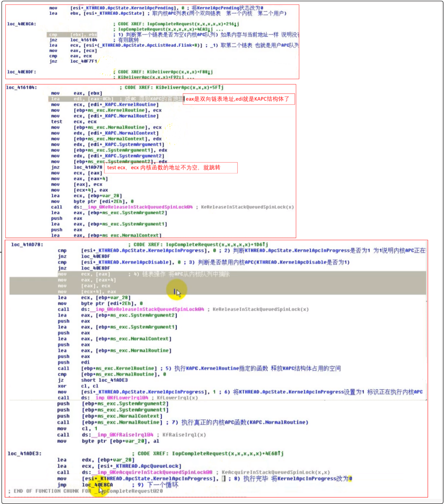Click 'mov edx, [edi+_KAPC.SystemArgument1]' line
The height and width of the screenshot is (504, 447).
(x=108, y=145)
